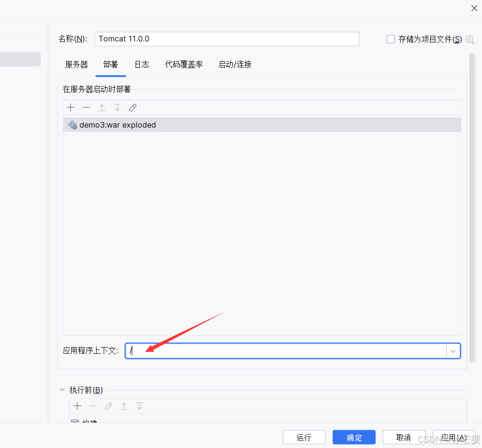The image size is (482, 448).
Task: Click inside the 名称 input field
Action: tap(226, 39)
